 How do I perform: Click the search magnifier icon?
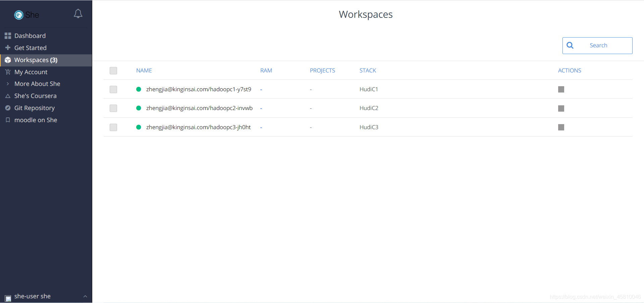[x=570, y=45]
